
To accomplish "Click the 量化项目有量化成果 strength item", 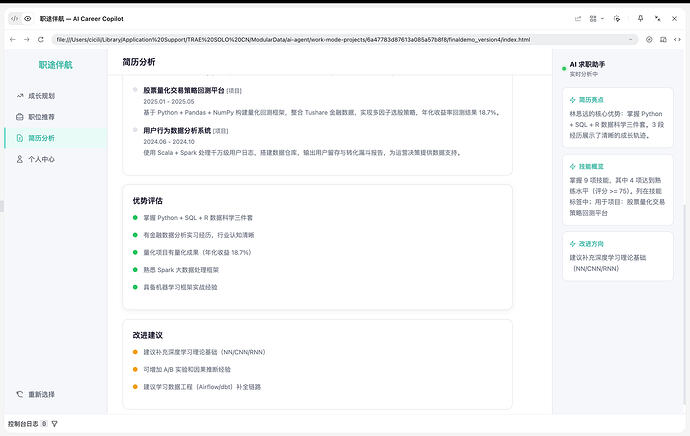I will (197, 253).
